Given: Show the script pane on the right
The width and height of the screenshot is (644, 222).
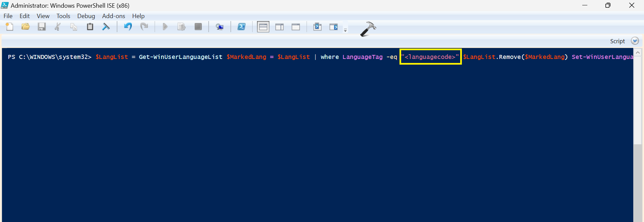Looking at the screenshot, I should pos(279,27).
